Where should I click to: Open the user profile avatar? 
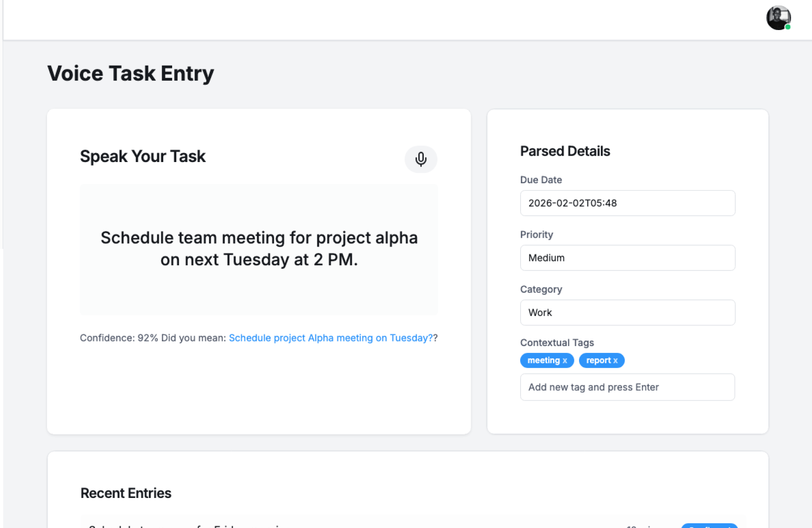[778, 18]
